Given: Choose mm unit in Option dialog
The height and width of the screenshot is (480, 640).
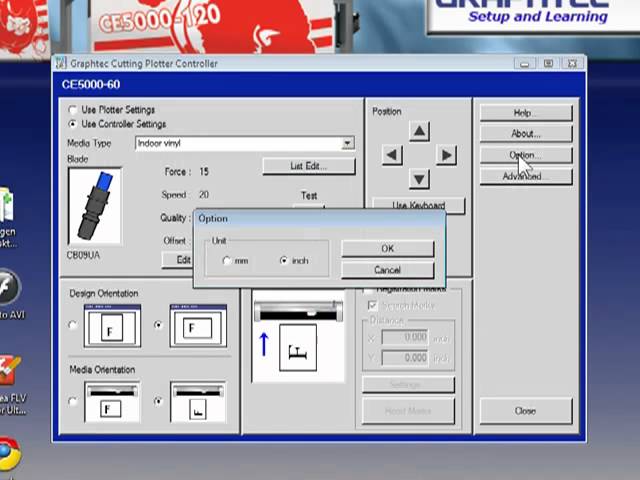Looking at the screenshot, I should (x=227, y=260).
